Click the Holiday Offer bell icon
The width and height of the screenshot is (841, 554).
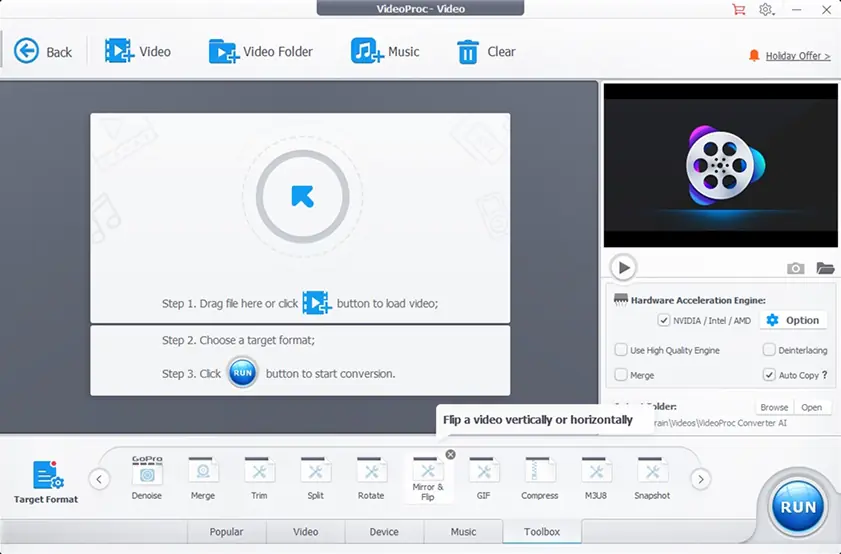754,55
